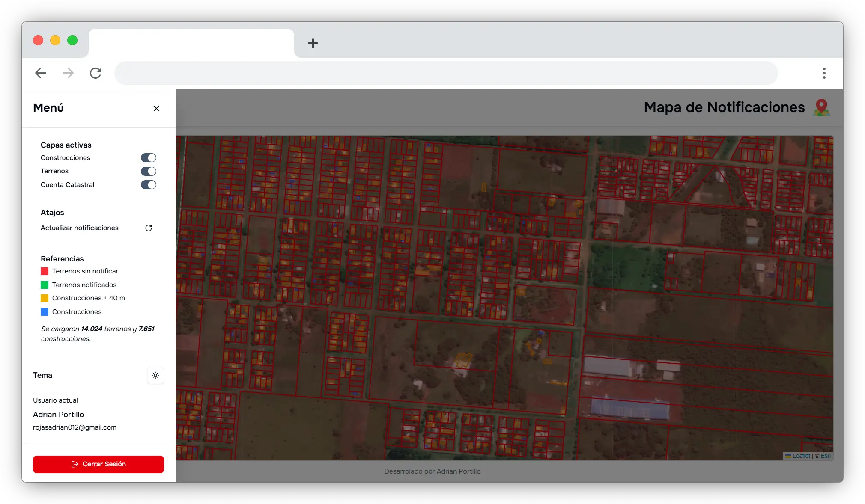Reload the page with browser refresh icon
The height and width of the screenshot is (504, 865).
tap(95, 73)
